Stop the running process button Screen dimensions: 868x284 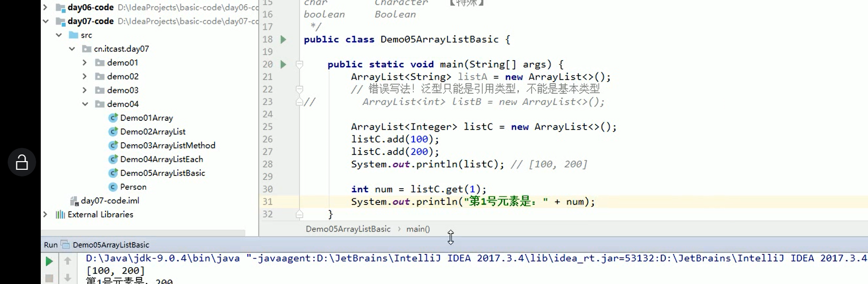49,278
